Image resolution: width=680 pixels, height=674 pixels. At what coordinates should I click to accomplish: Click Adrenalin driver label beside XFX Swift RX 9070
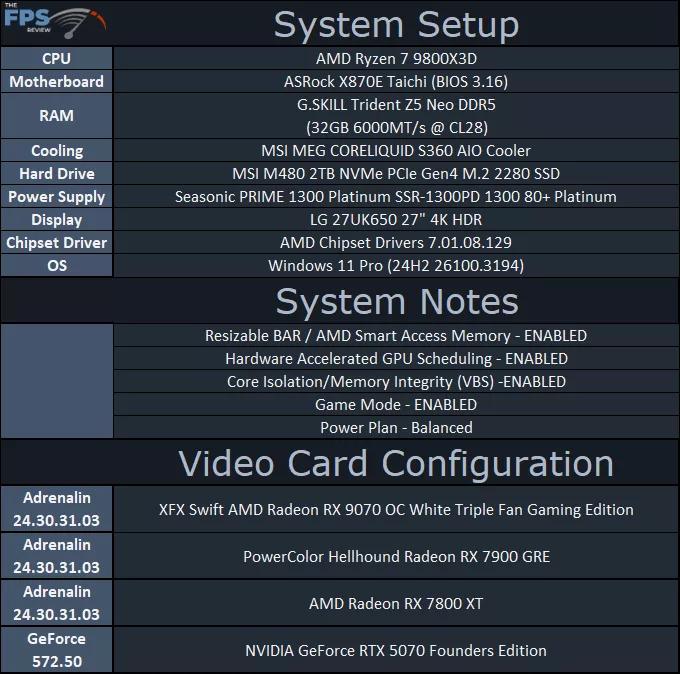(x=56, y=509)
